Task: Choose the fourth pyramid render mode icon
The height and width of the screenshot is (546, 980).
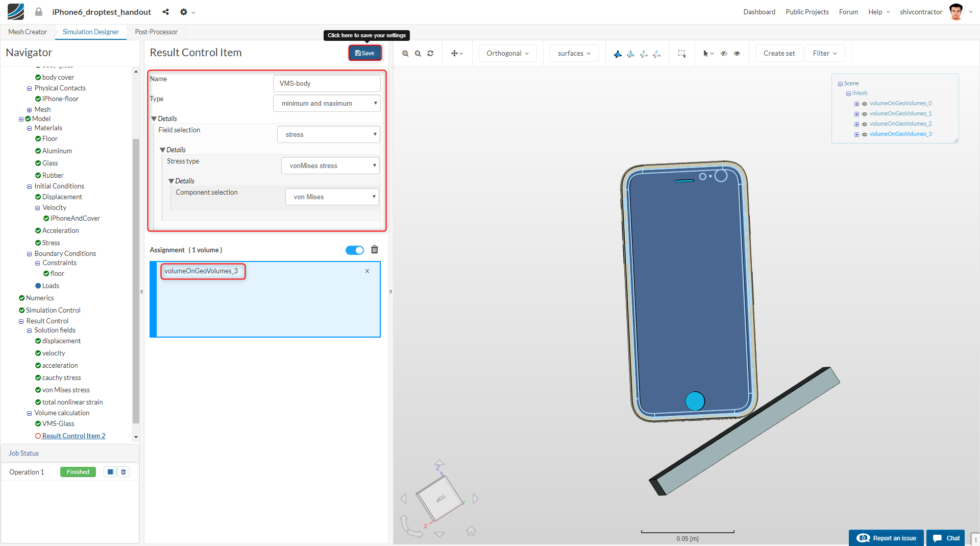Action: 657,54
